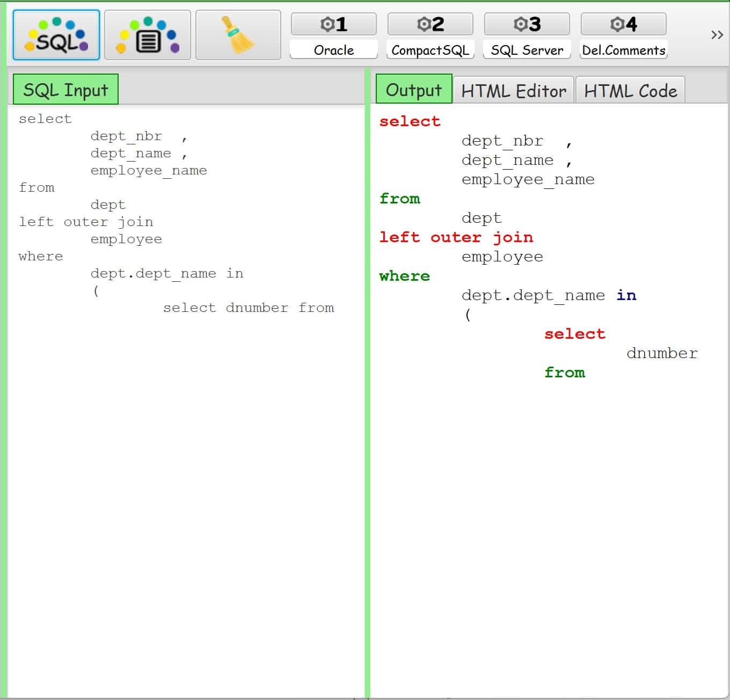
Task: Open the HTML Editor tab
Action: [x=514, y=91]
